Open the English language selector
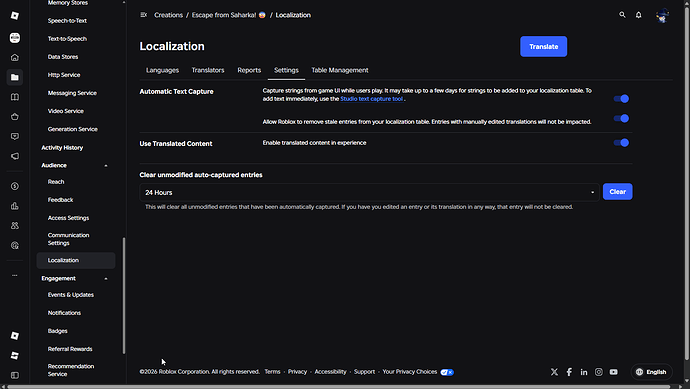Viewport: 690px width, 389px height. pos(651,372)
